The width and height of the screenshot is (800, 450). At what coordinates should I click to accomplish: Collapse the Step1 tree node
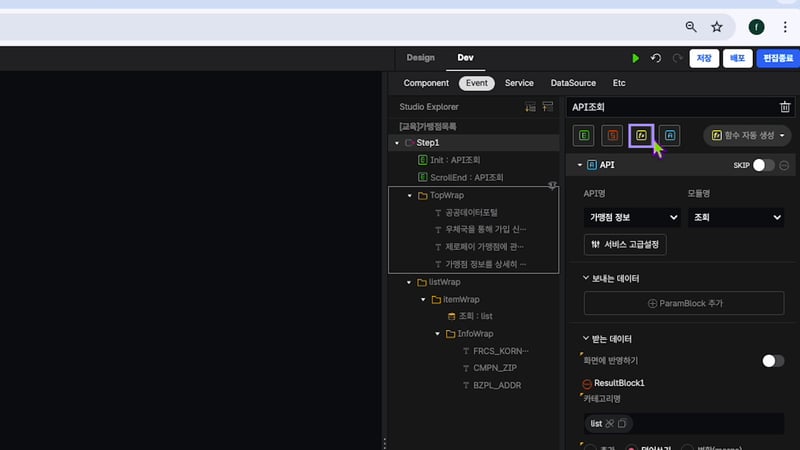point(397,143)
